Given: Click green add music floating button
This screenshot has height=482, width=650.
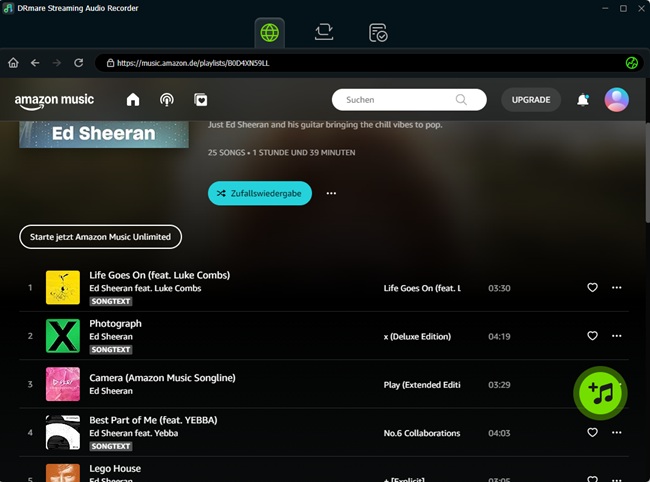Looking at the screenshot, I should 600,393.
